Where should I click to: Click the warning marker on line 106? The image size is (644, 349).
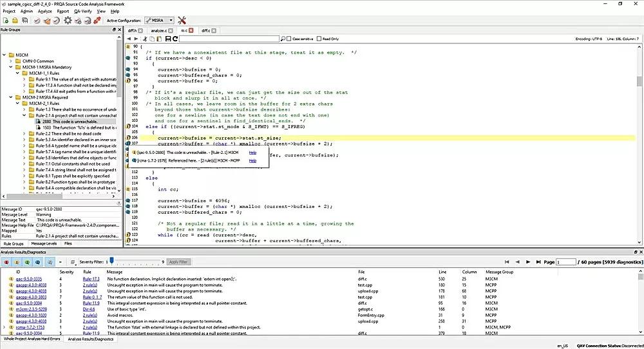point(128,138)
